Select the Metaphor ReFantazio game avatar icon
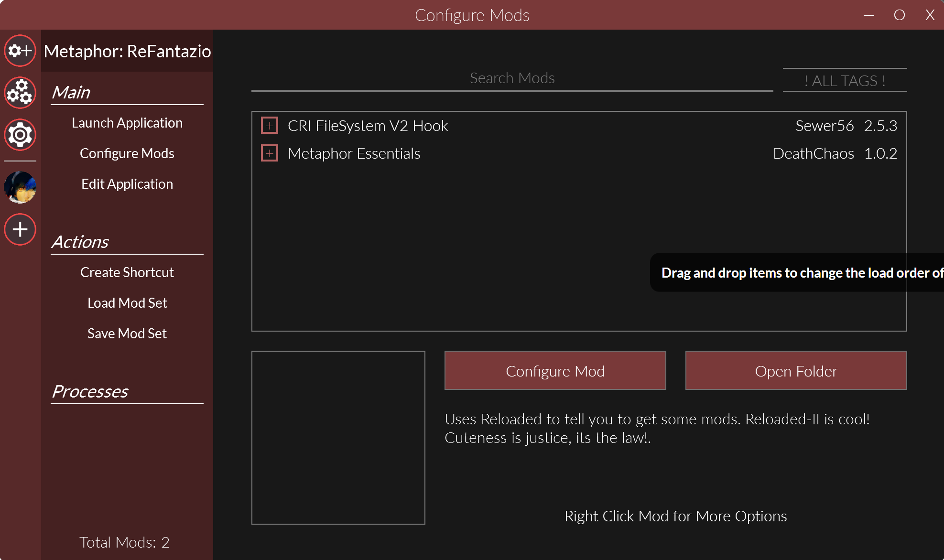The height and width of the screenshot is (560, 944). pyautogui.click(x=20, y=187)
